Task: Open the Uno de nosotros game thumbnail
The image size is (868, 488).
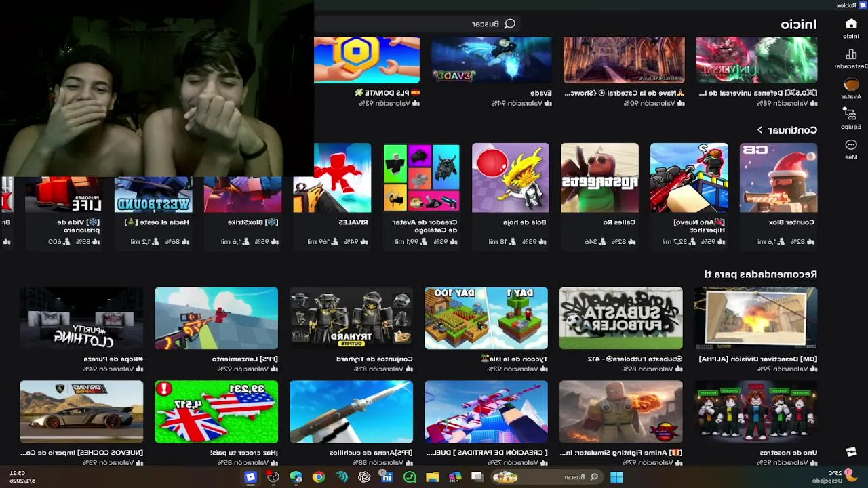Action: (x=756, y=412)
